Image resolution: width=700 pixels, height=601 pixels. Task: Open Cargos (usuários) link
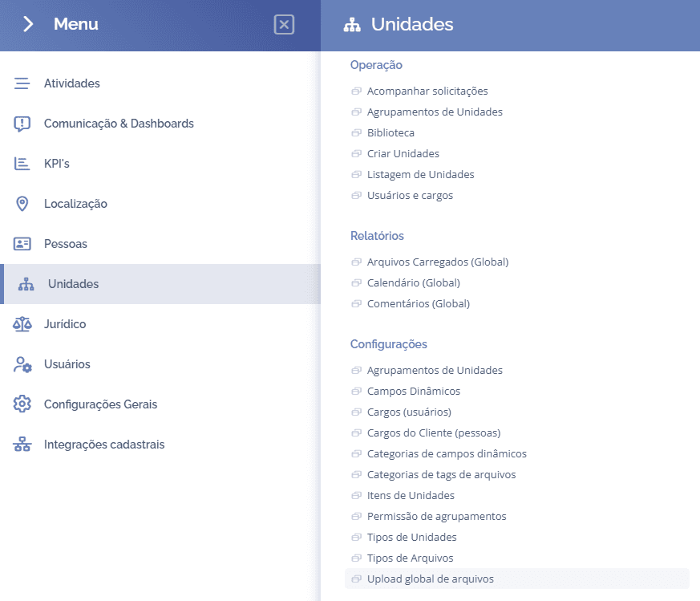tap(409, 412)
